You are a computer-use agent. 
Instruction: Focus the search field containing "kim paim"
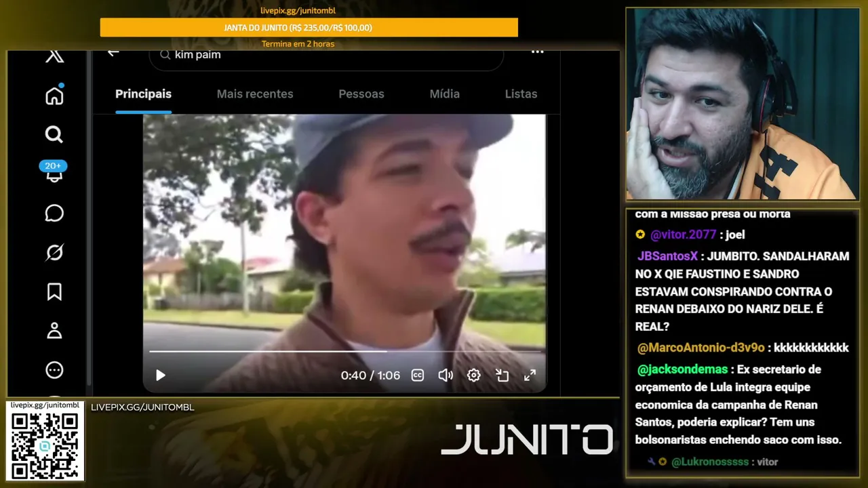(x=326, y=57)
